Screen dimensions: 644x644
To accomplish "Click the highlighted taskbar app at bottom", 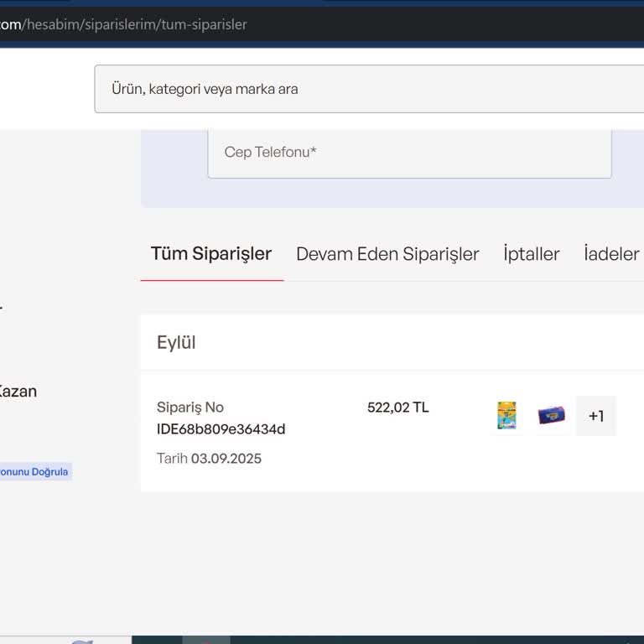I will (x=205, y=640).
